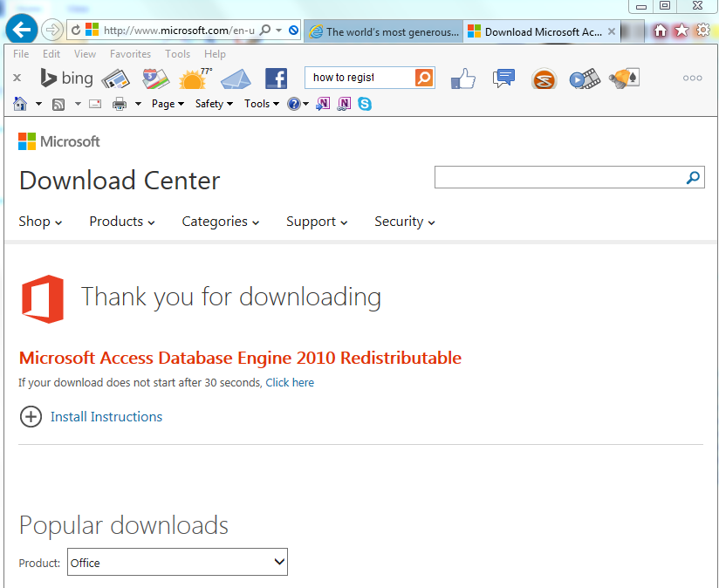
Task: Click the command bar Home house icon
Action: pos(20,104)
